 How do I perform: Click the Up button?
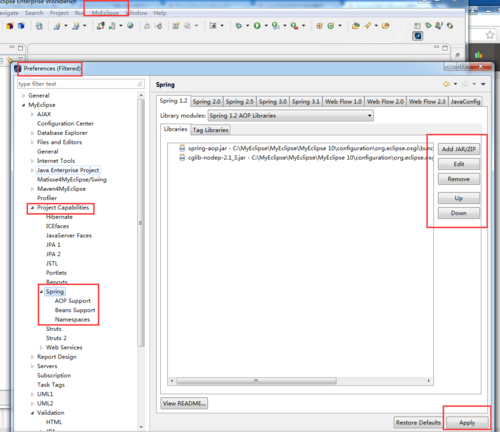point(459,198)
